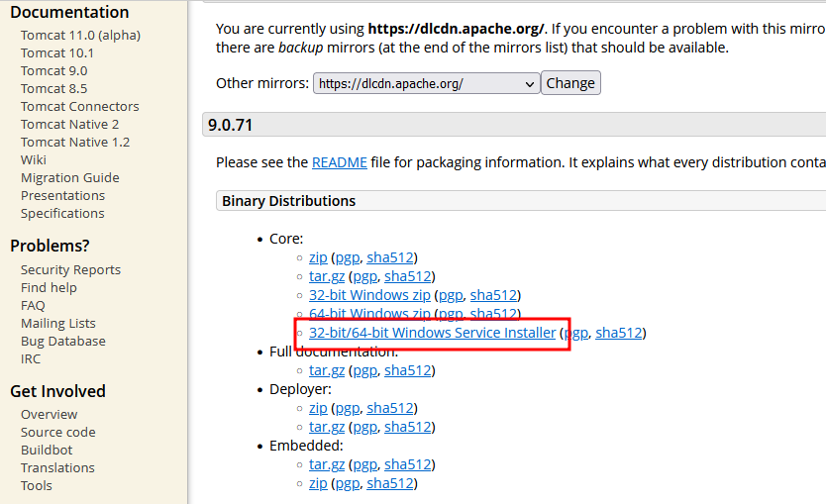This screenshot has width=826, height=504.
Task: Go to Mailing Lists page
Action: pyautogui.click(x=58, y=324)
